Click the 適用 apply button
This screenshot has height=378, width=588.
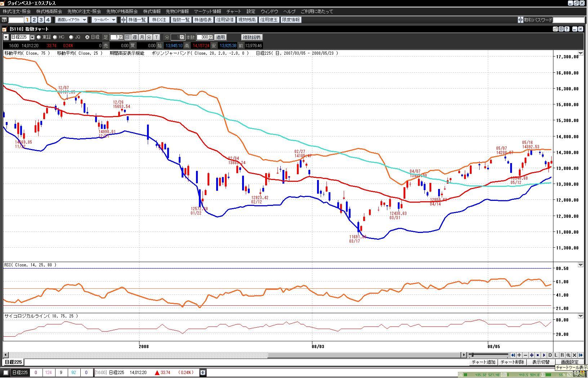pos(220,37)
